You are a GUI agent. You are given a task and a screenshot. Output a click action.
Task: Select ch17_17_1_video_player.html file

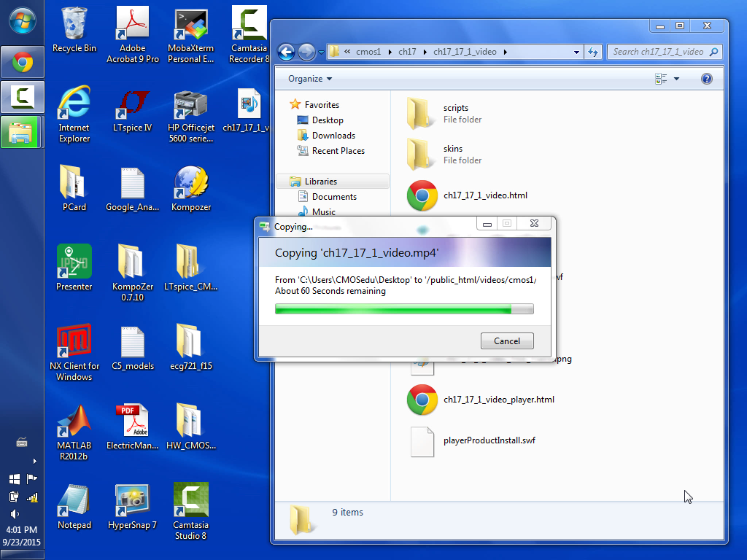point(480,400)
